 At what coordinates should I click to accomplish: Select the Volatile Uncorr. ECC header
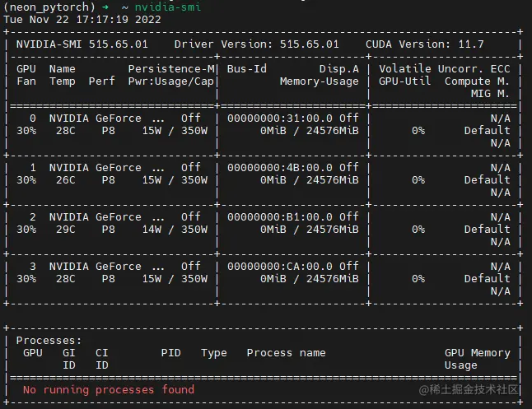(x=445, y=69)
